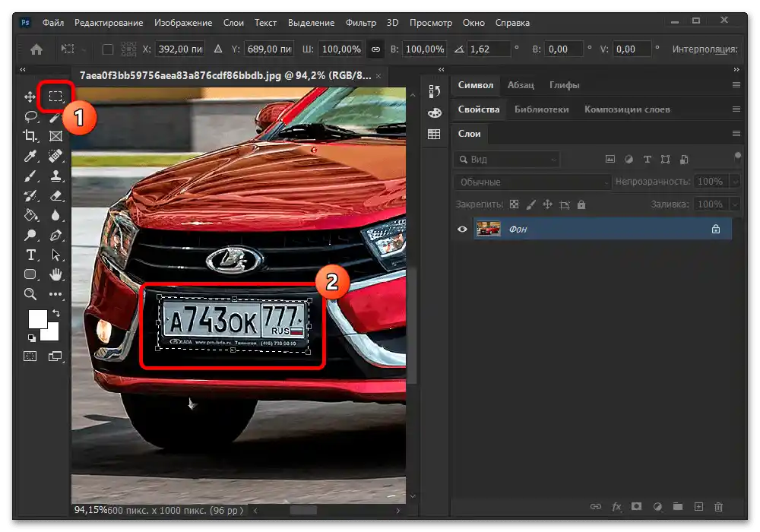
Task: Toggle lock image pixels brush icon
Action: (x=531, y=204)
